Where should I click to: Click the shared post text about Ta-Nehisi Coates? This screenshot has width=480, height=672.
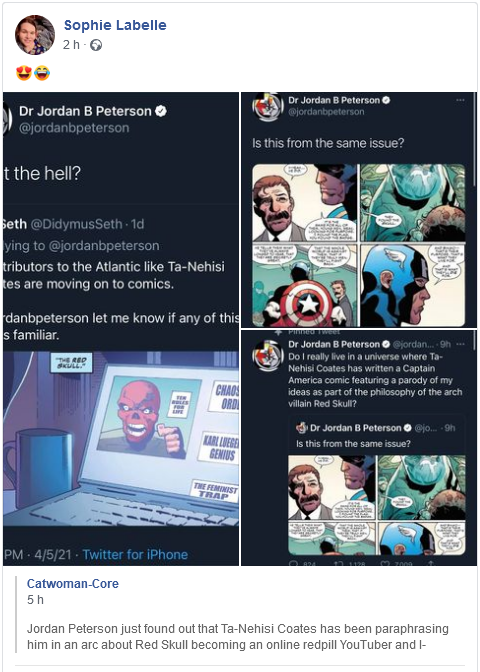tap(238, 637)
